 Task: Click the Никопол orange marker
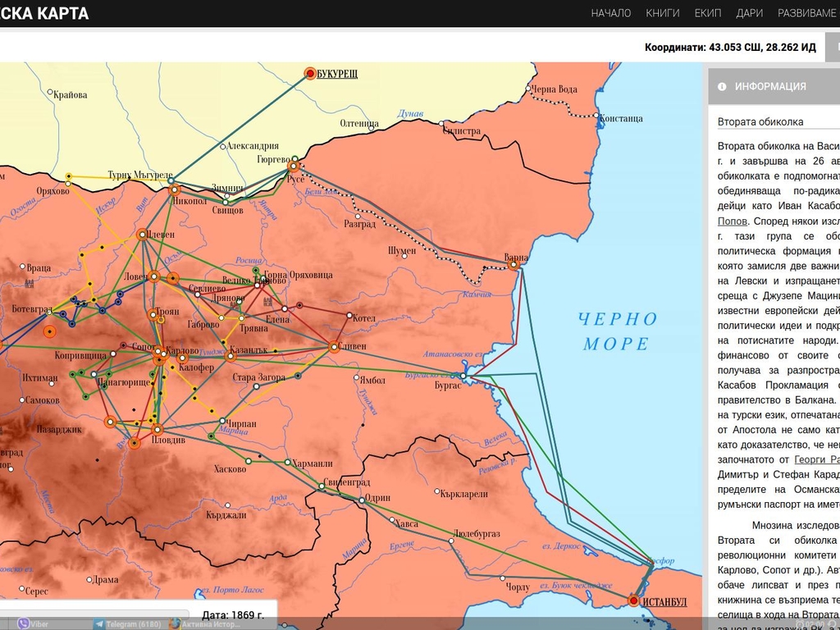point(174,189)
